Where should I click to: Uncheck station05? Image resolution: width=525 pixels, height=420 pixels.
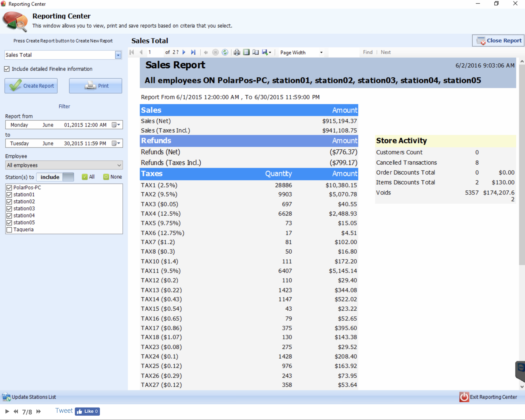9,223
